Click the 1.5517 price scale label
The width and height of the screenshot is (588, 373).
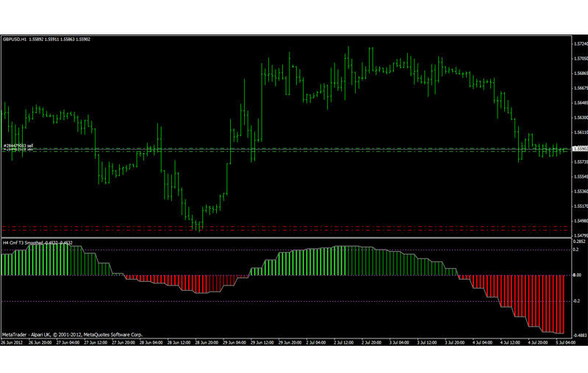pyautogui.click(x=581, y=206)
